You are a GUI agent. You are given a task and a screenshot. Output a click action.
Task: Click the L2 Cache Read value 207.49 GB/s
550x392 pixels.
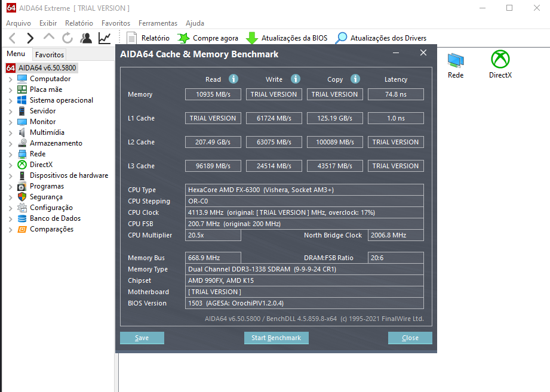point(213,142)
